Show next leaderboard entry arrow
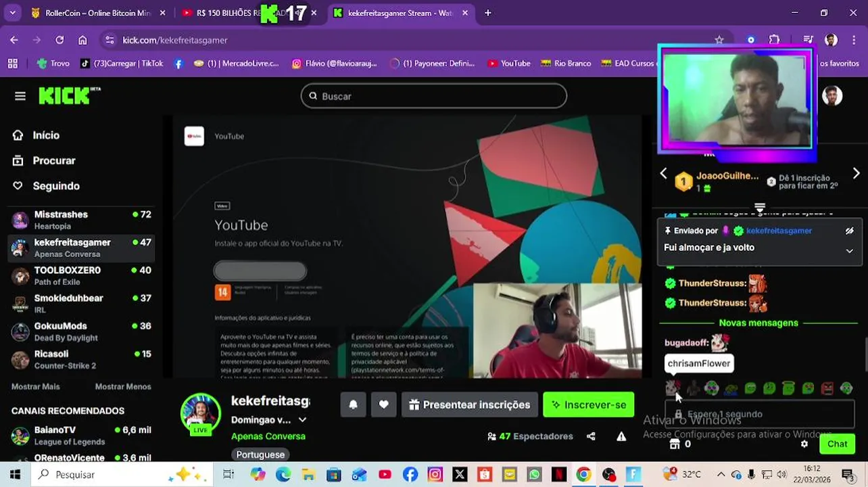Screen dimensions: 868x487 click(x=856, y=174)
